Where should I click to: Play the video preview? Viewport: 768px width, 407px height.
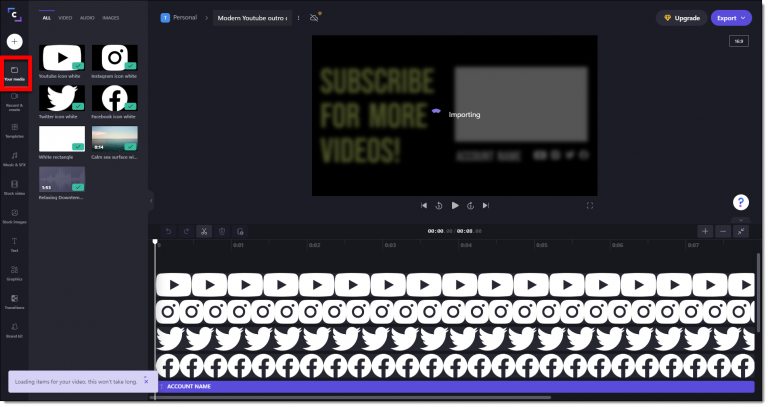coord(455,206)
